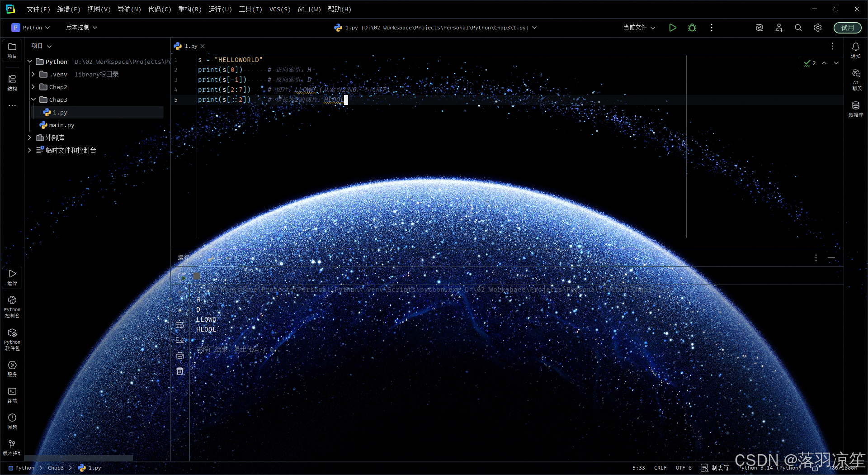The height and width of the screenshot is (475, 868).
Task: Open the Terminal tool window
Action: click(12, 395)
